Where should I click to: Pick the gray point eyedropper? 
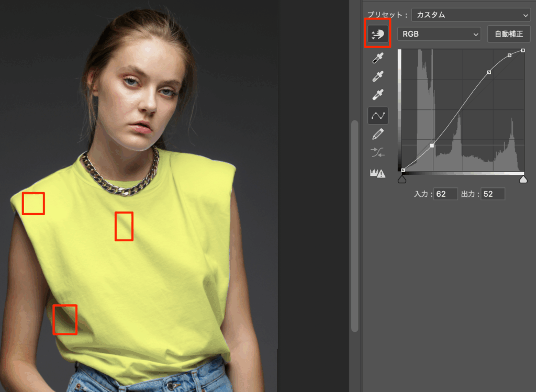tap(377, 77)
